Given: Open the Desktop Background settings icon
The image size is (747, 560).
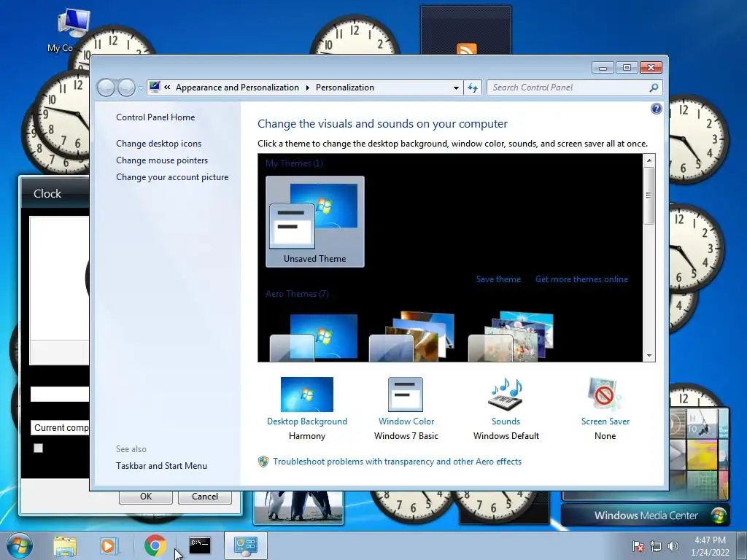Looking at the screenshot, I should click(x=307, y=394).
